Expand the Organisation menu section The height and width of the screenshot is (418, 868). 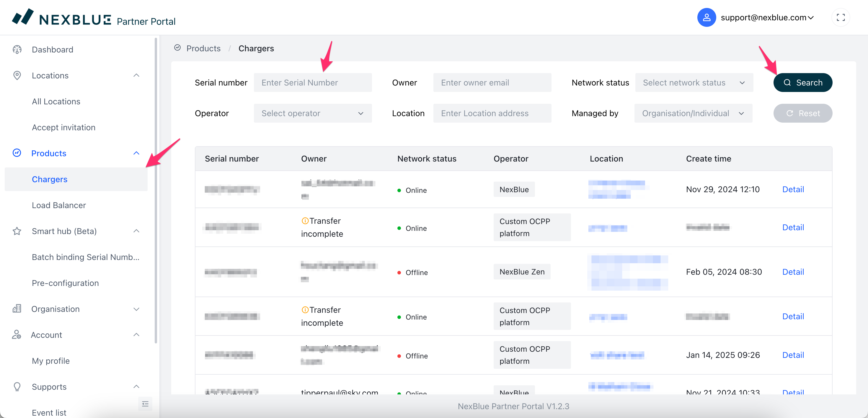point(136,309)
